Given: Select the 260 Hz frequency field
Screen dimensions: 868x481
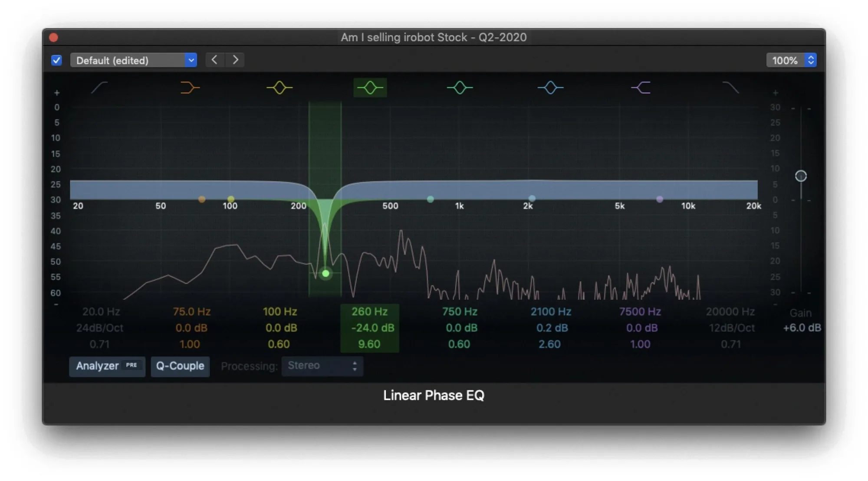Looking at the screenshot, I should (x=369, y=311).
